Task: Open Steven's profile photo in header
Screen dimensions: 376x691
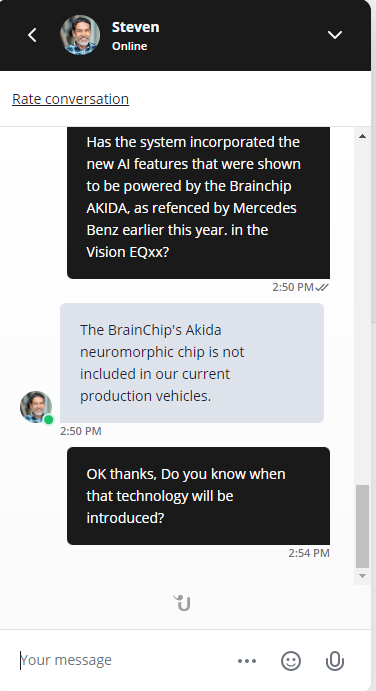Action: coord(80,35)
